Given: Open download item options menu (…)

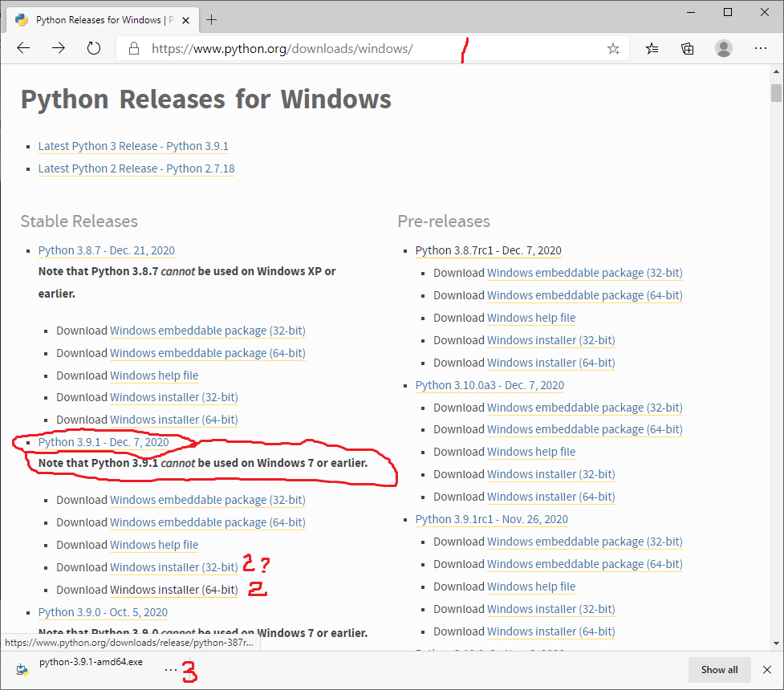Looking at the screenshot, I should [171, 669].
